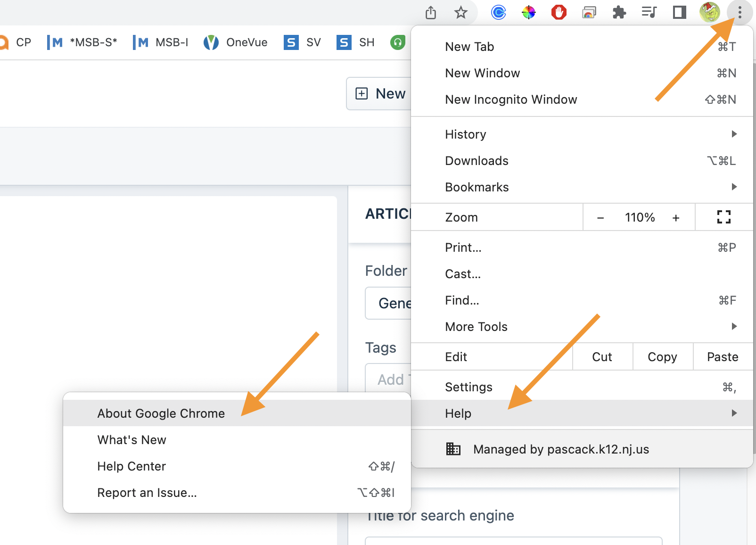Open Settings from Chrome menu
Screen dimensions: 756x545
(582, 387)
